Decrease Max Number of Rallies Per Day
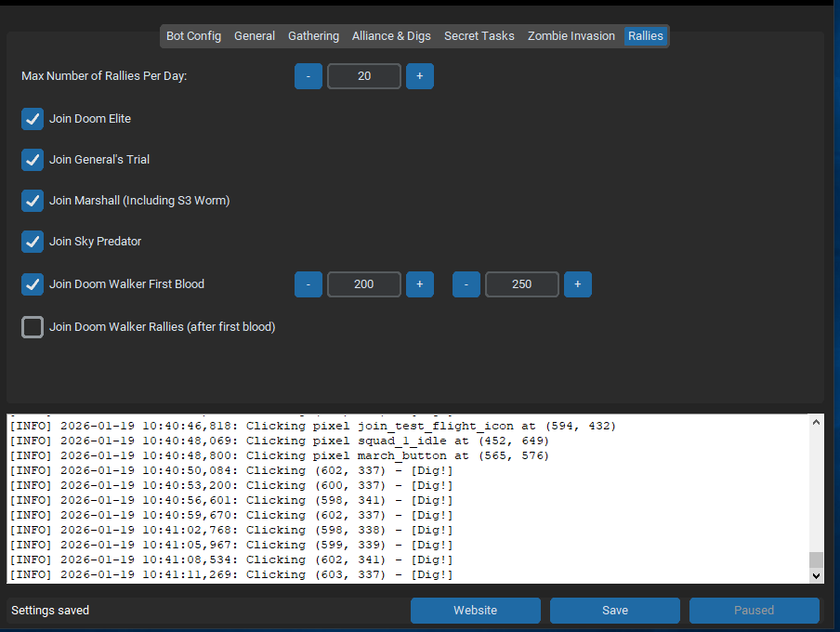 click(x=308, y=76)
